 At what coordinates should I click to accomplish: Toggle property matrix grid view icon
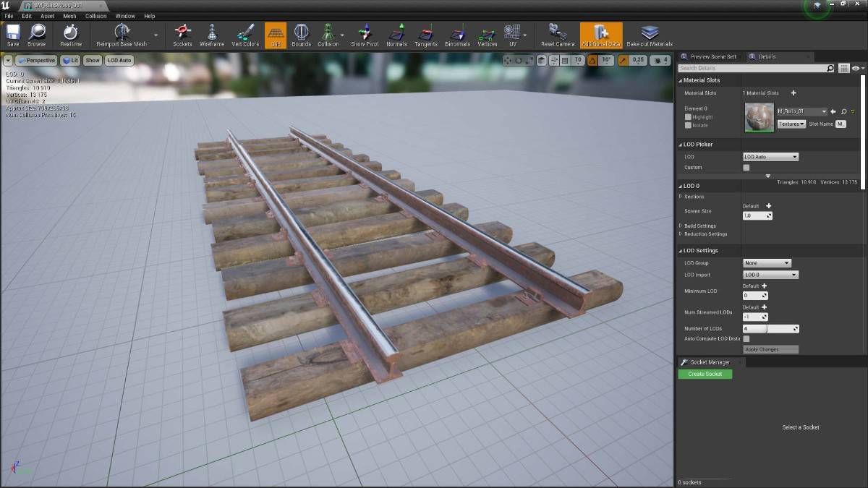coord(844,68)
